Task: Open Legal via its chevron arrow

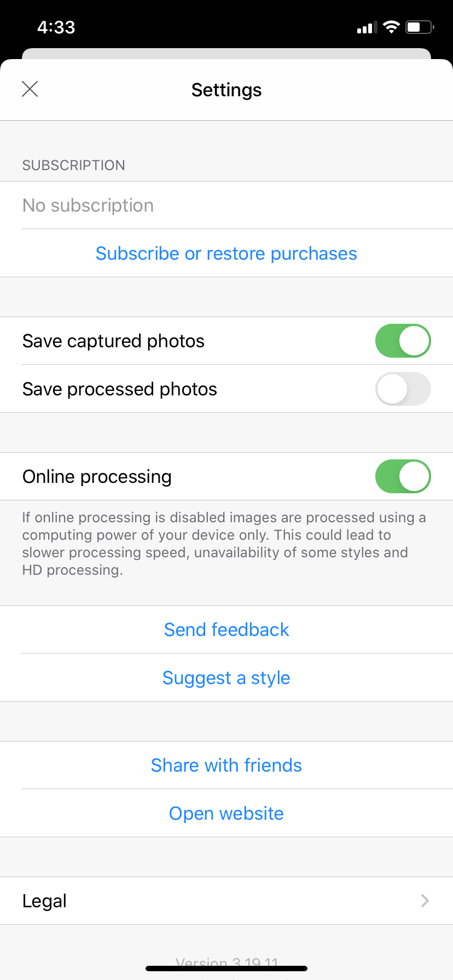Action: point(425,901)
